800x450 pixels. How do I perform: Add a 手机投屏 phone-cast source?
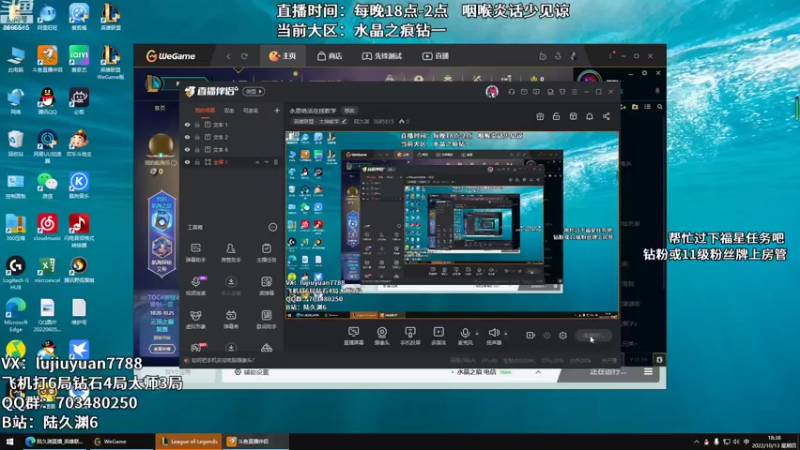click(x=410, y=336)
